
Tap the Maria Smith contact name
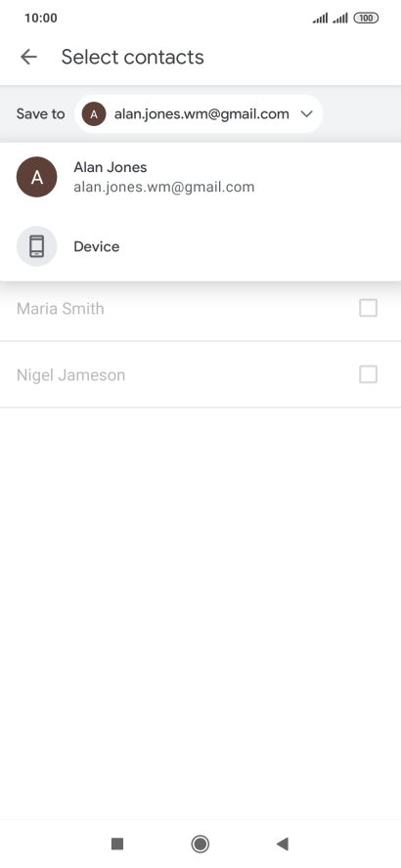point(61,308)
